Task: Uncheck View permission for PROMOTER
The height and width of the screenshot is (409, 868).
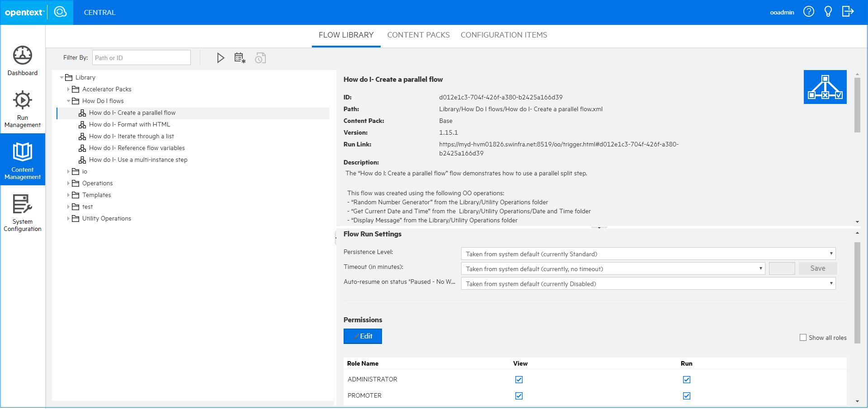Action: [519, 395]
